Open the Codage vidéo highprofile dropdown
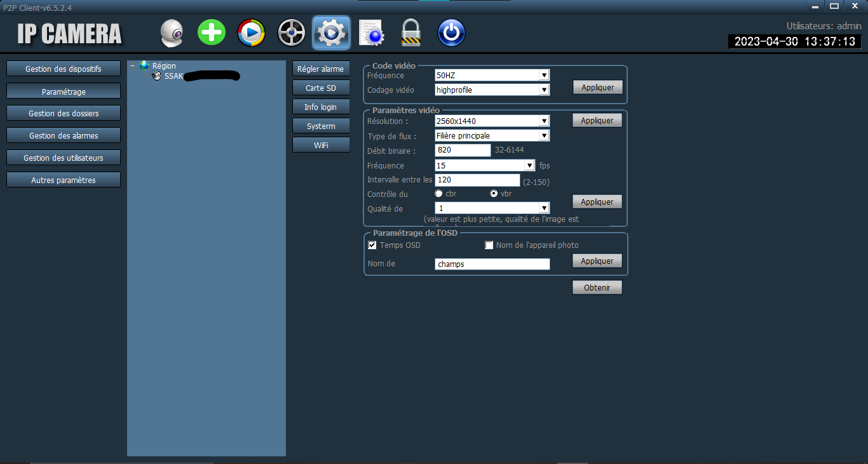Screen dimensions: 868x464 pos(492,90)
